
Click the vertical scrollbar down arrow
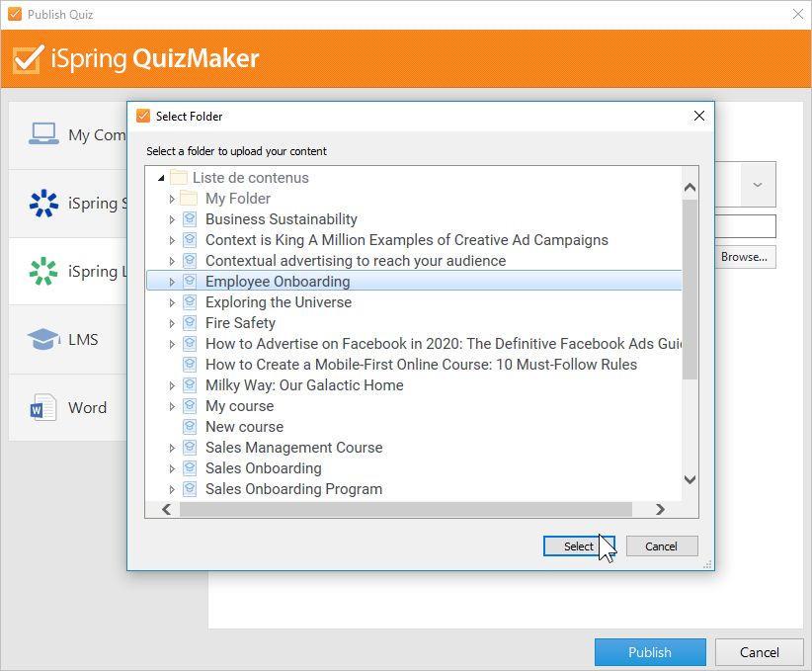690,479
